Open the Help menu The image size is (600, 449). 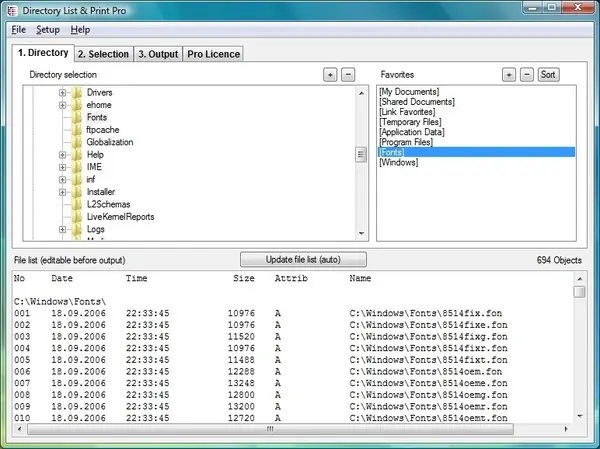[x=80, y=30]
